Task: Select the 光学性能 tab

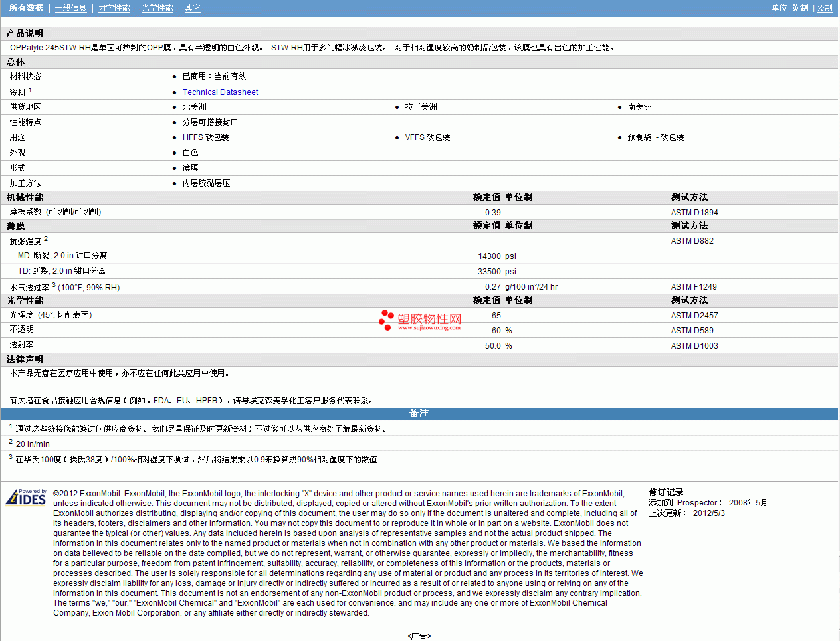Action: pos(157,8)
